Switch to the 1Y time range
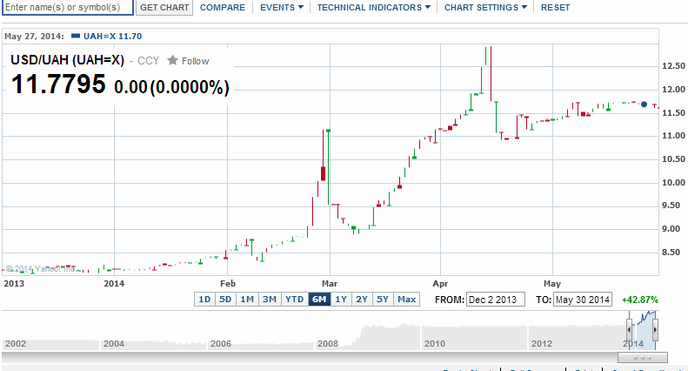This screenshot has height=371, width=688. click(341, 299)
